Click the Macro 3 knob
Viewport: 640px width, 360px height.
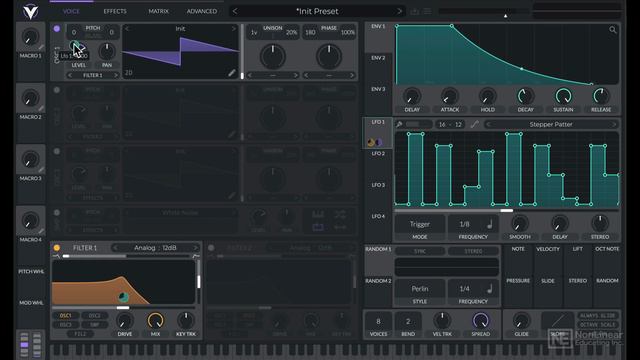(x=30, y=160)
